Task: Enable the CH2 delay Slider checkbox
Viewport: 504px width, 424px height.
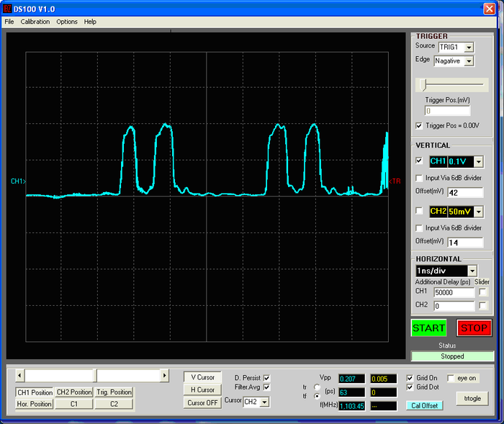Action: click(x=482, y=305)
